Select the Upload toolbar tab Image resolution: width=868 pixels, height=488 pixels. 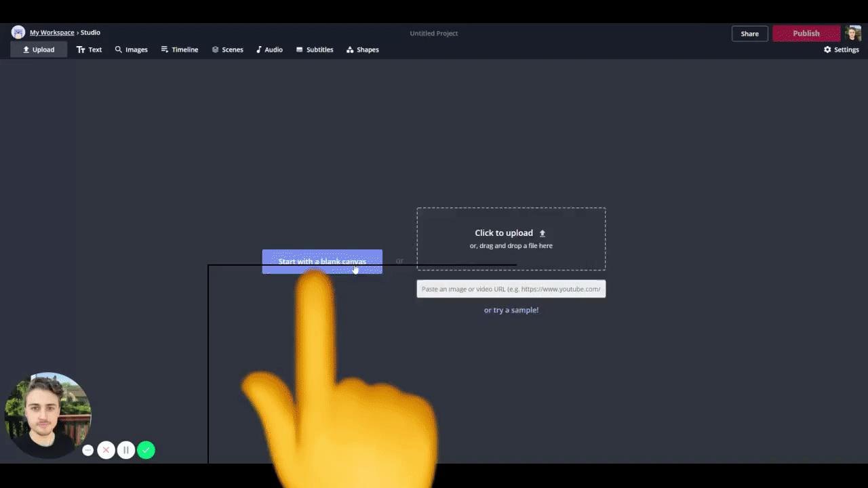[x=39, y=49]
